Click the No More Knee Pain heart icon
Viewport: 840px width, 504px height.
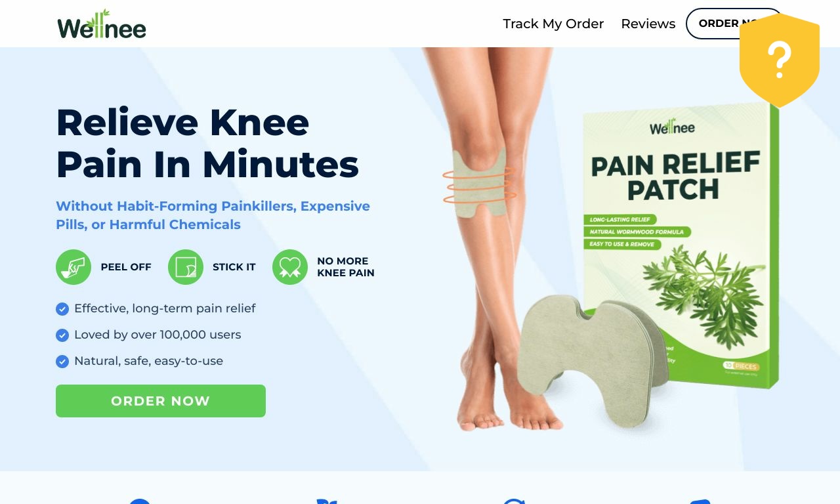290,267
